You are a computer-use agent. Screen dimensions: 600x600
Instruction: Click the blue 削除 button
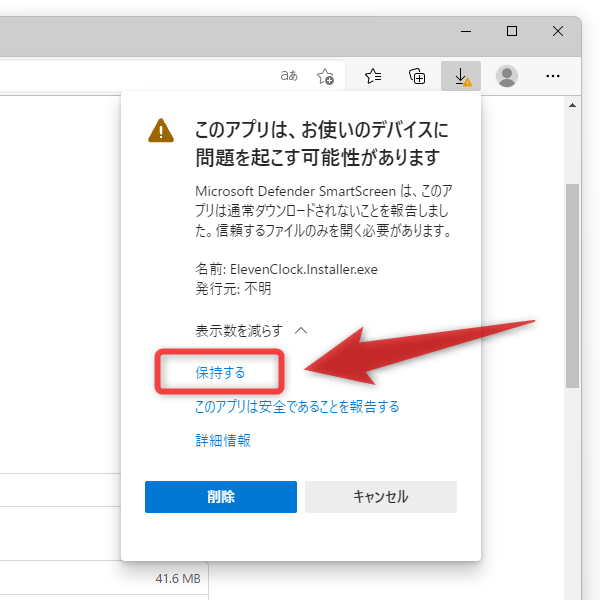[221, 497]
